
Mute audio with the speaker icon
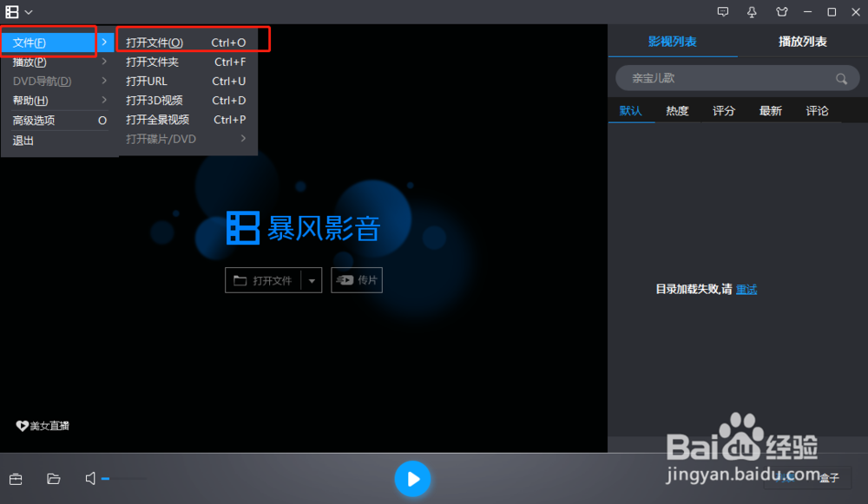pyautogui.click(x=90, y=478)
